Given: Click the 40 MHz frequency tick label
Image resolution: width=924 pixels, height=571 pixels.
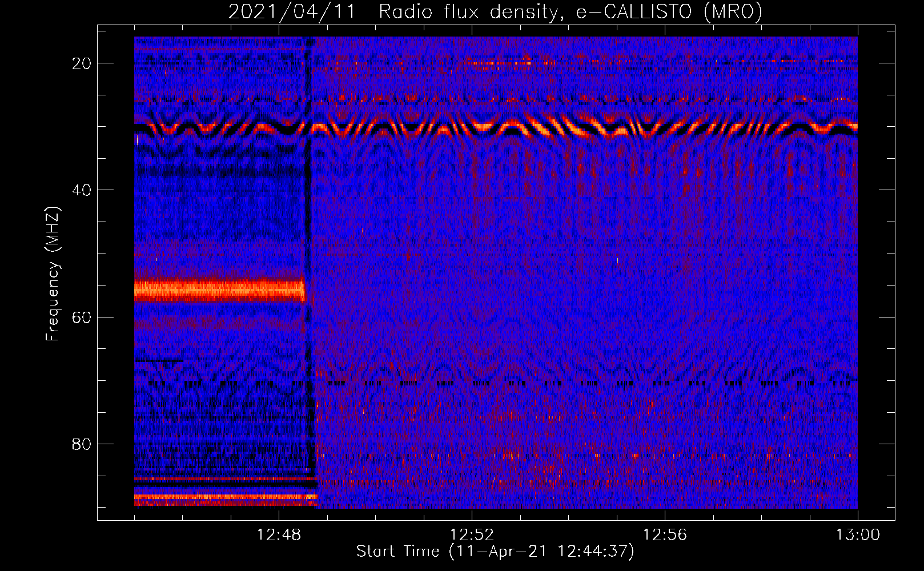Looking at the screenshot, I should [x=82, y=190].
